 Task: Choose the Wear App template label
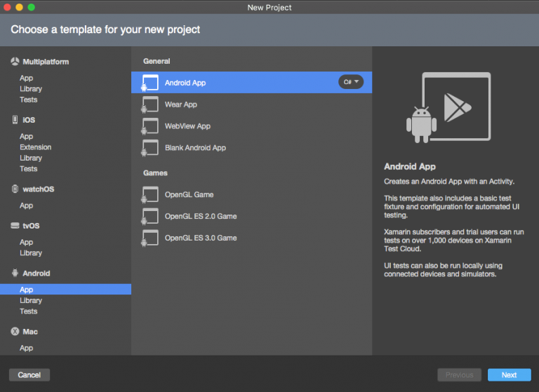point(181,104)
